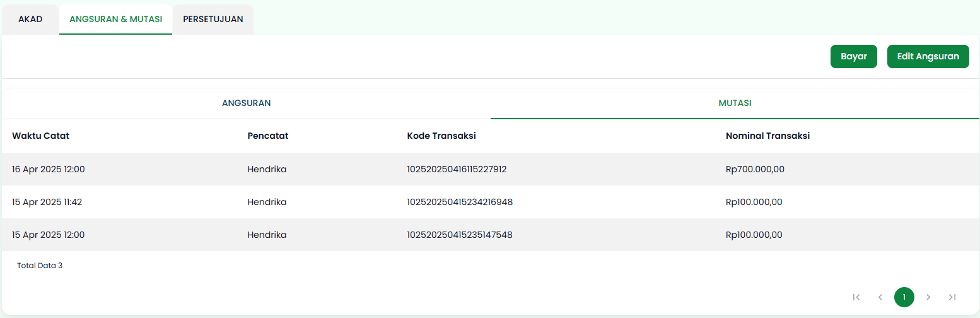Viewport: 980px width, 318px height.
Task: Select the 15 Apr 2025 11:42 row
Action: click(x=47, y=202)
